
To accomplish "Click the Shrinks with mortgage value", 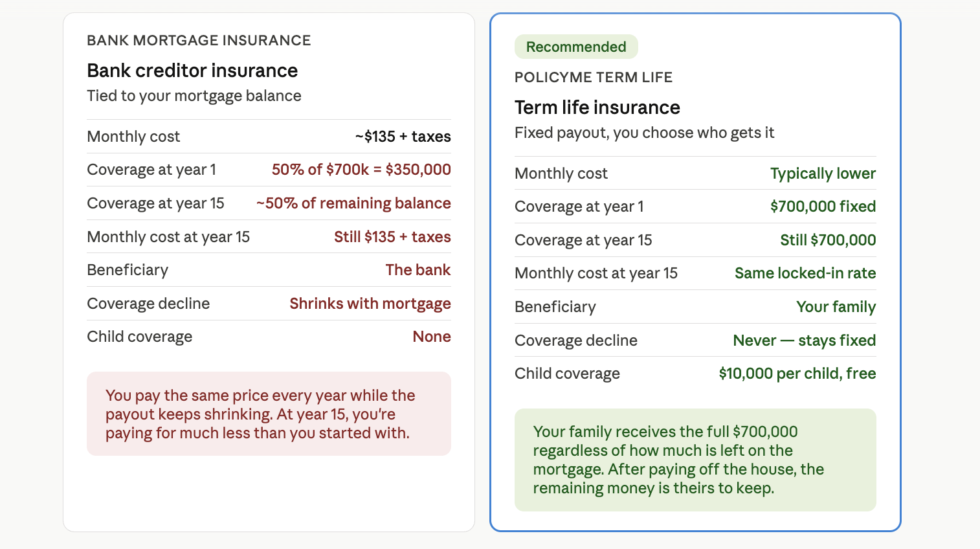I will 370,304.
